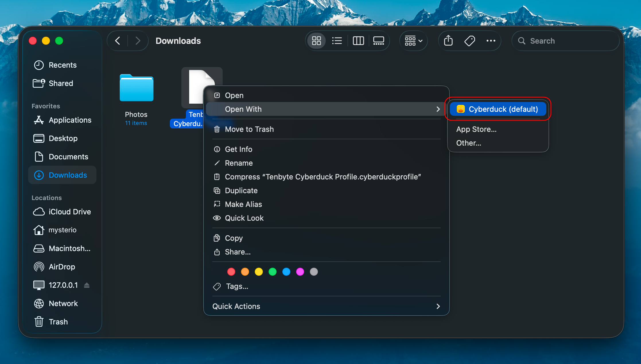Choose Other… in the Open With submenu
This screenshot has width=641, height=364.
[469, 143]
